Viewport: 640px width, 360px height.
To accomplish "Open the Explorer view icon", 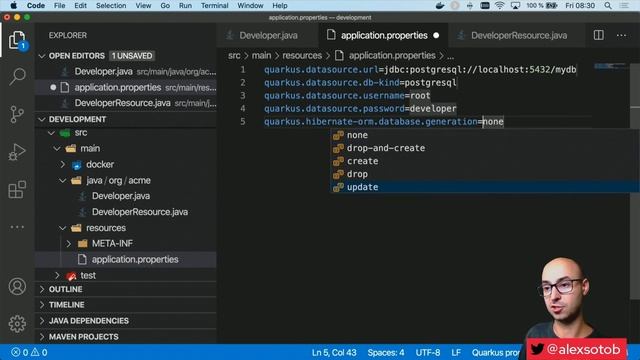I will (17, 40).
